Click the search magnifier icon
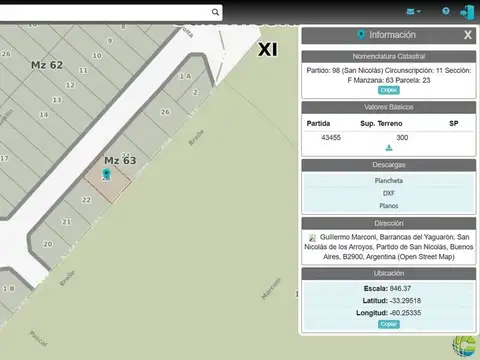The height and width of the screenshot is (360, 480). tap(215, 12)
